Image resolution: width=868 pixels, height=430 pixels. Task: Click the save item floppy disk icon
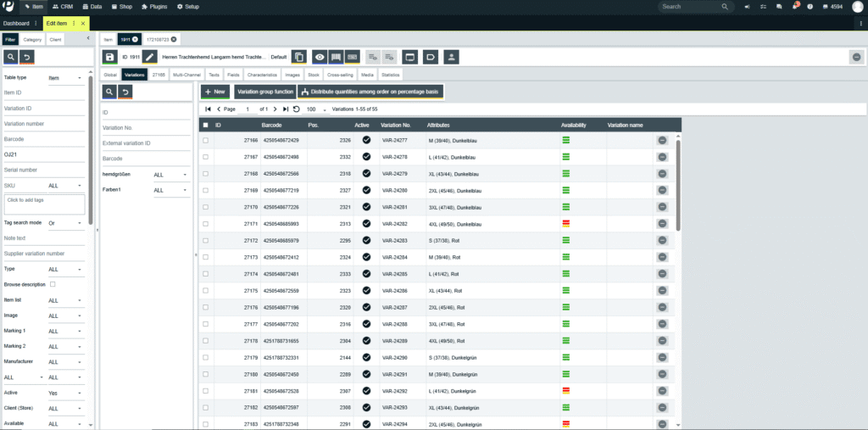(x=109, y=57)
